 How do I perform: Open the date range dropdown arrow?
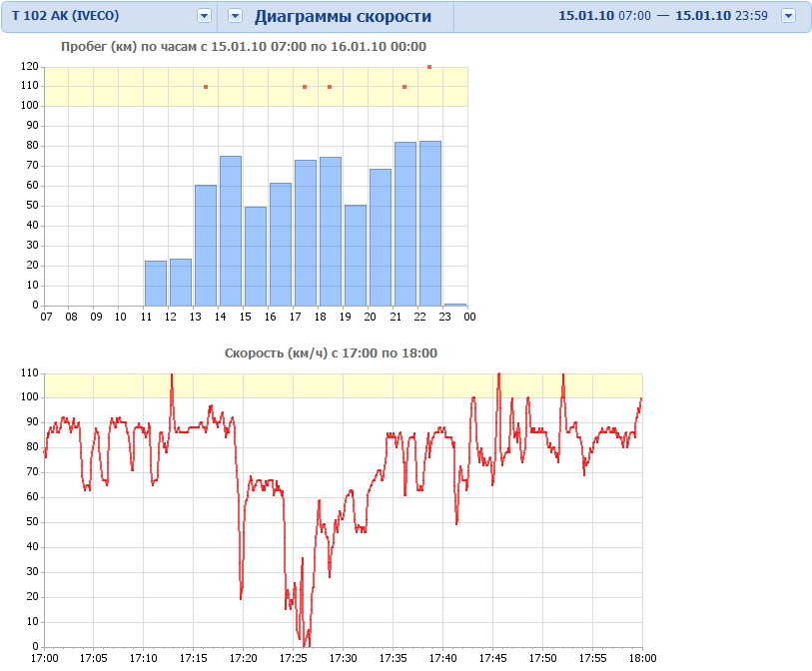(x=788, y=16)
